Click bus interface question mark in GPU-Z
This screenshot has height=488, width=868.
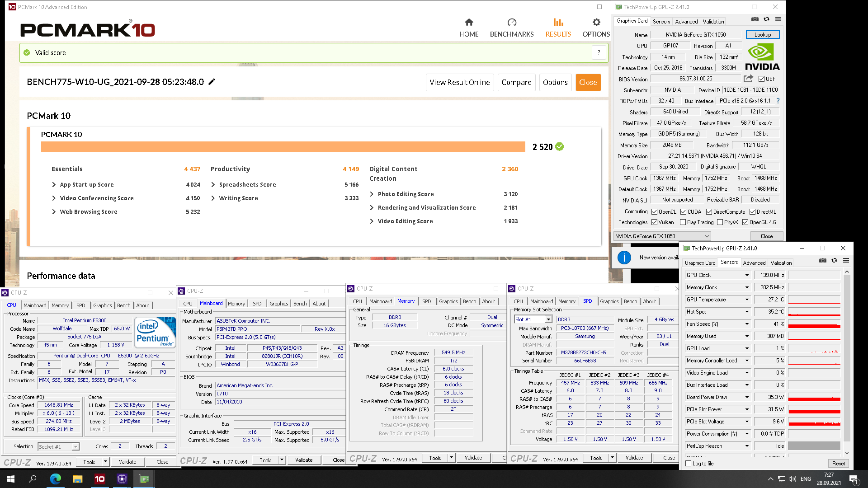[778, 101]
